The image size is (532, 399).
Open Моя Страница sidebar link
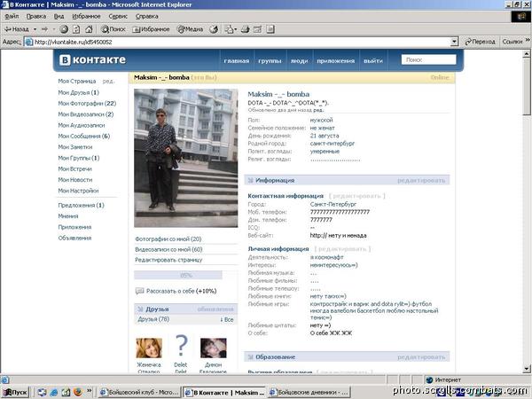pos(76,82)
